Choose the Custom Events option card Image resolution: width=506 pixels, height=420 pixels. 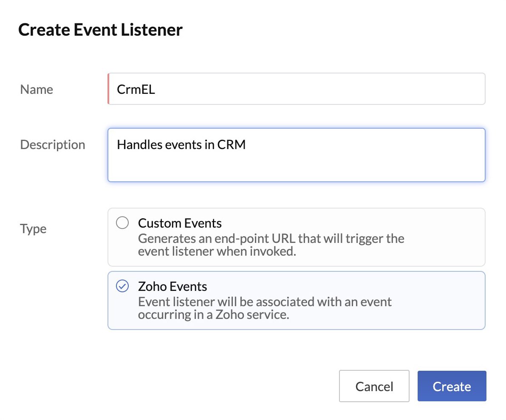pyautogui.click(x=296, y=237)
